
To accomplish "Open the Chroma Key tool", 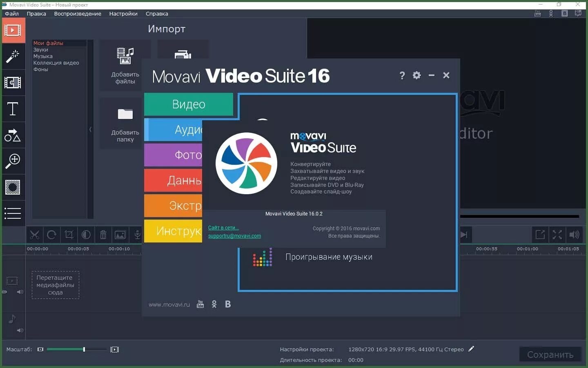I will [x=13, y=188].
